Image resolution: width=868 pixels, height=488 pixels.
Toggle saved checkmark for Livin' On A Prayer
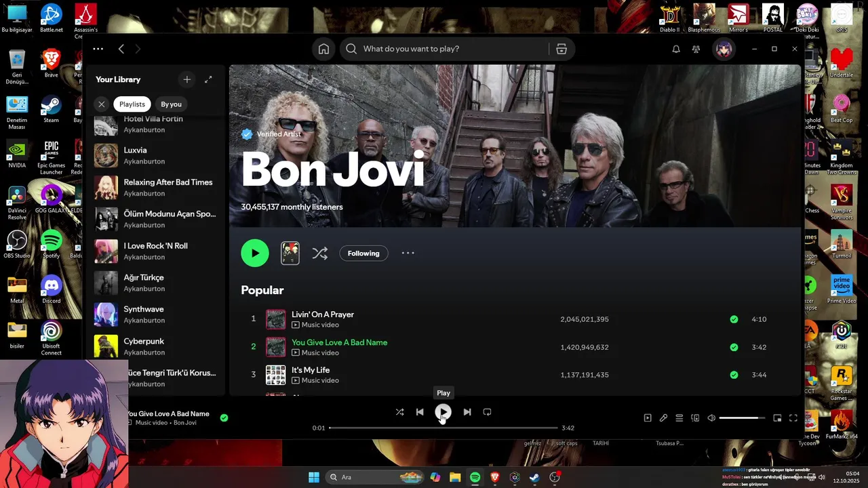[x=734, y=319]
